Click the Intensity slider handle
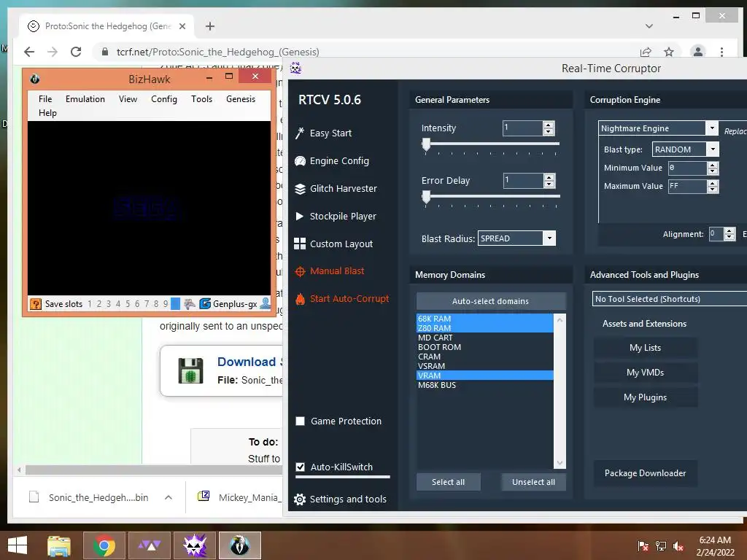Image resolution: width=747 pixels, height=560 pixels. 426,144
